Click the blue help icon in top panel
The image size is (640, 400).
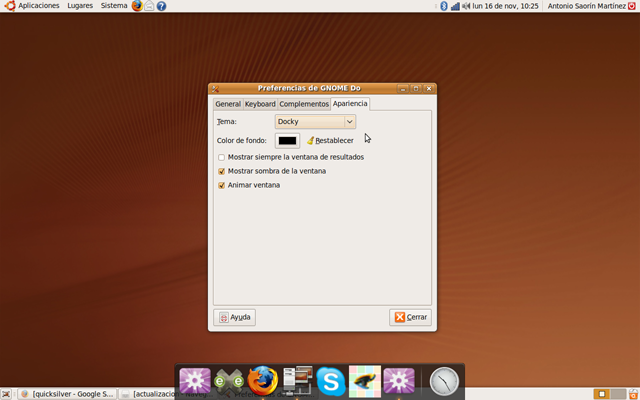(x=162, y=6)
